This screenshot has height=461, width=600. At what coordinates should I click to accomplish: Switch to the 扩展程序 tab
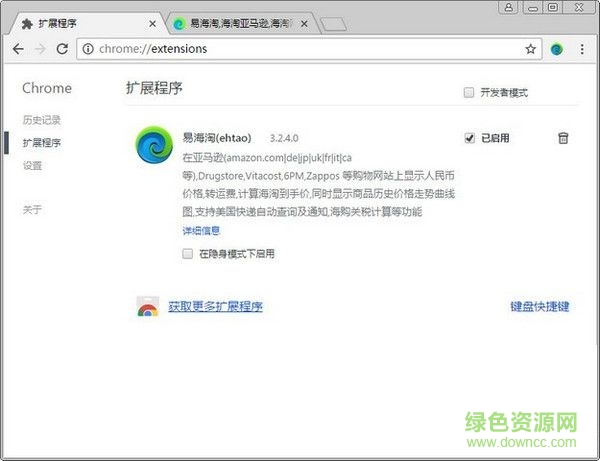point(88,24)
